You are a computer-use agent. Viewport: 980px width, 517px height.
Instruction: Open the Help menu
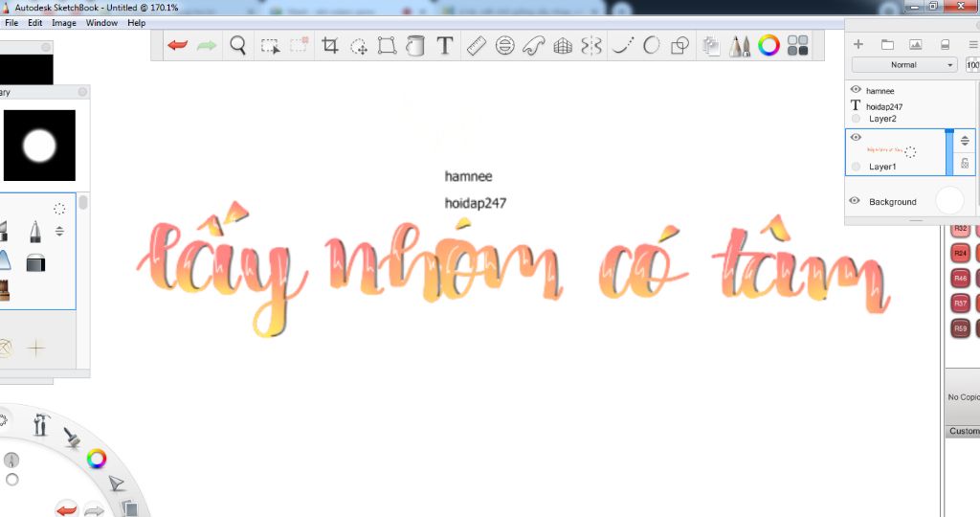(136, 23)
